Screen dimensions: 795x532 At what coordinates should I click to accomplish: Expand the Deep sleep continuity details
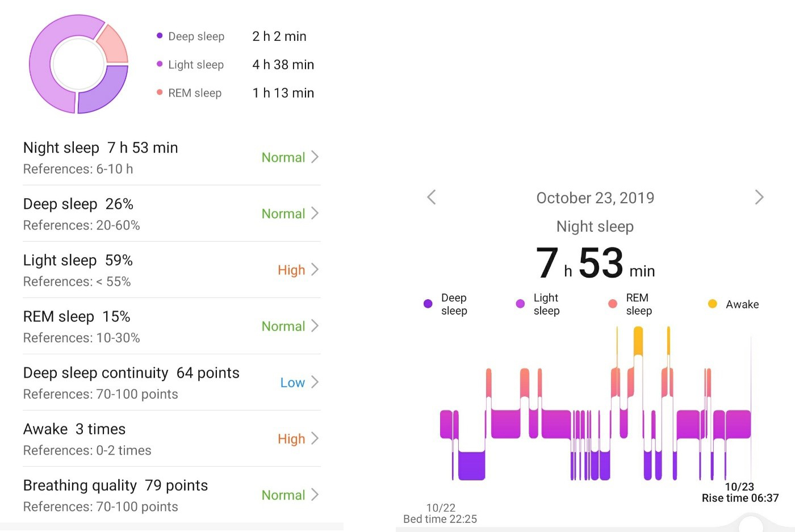316,382
